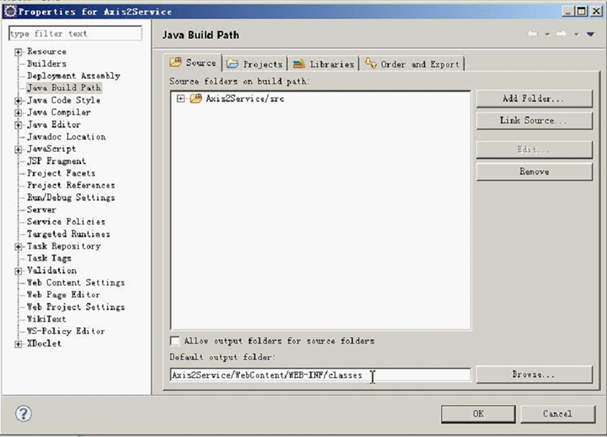This screenshot has height=437, width=607.
Task: Confirm with the OK button
Action: (x=478, y=414)
